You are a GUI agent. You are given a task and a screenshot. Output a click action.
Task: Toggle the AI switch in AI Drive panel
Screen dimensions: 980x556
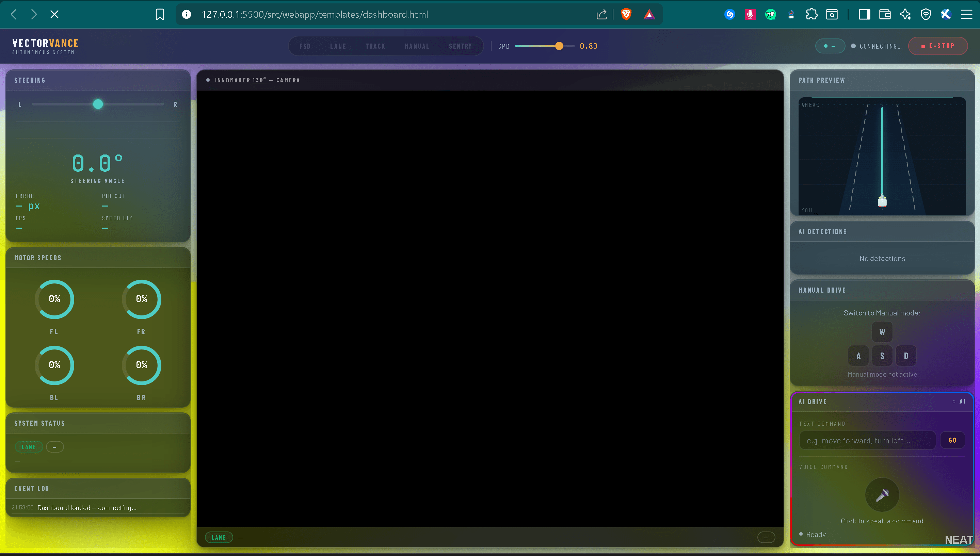pos(959,402)
